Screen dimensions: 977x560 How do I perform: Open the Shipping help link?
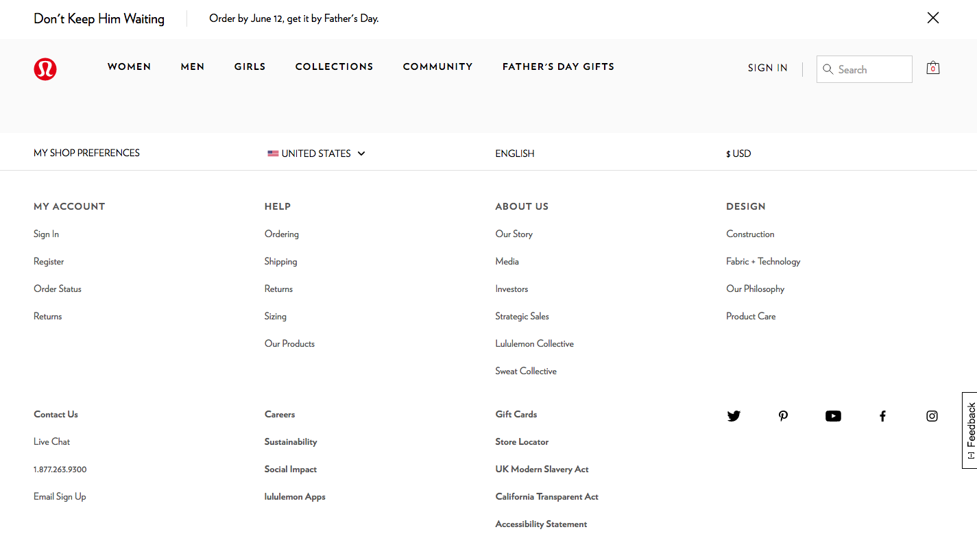[x=280, y=261]
